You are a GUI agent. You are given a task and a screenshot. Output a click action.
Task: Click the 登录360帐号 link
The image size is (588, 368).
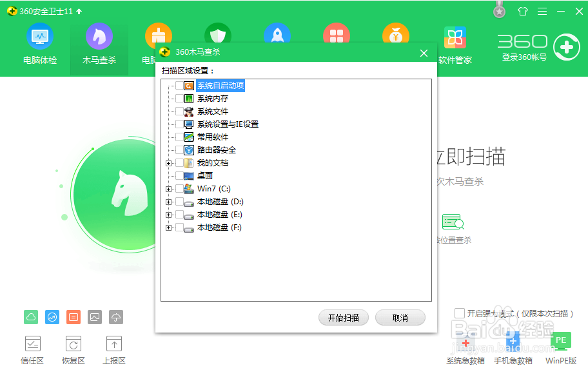(x=524, y=57)
